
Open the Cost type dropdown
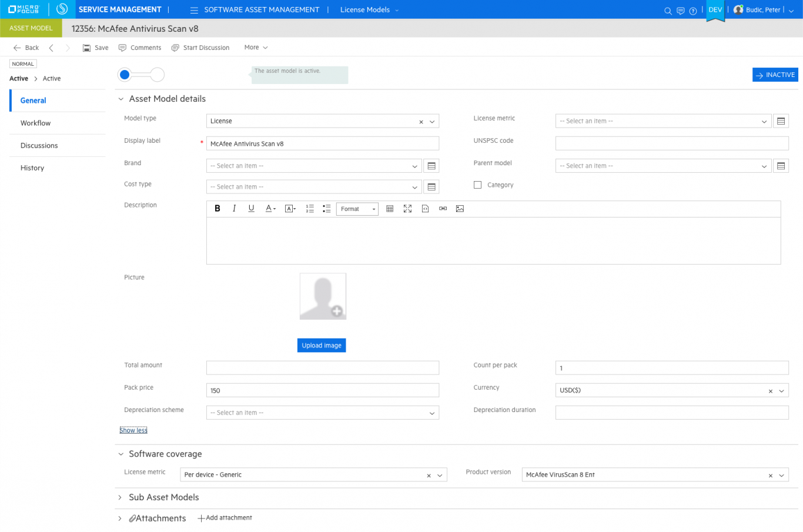click(414, 188)
